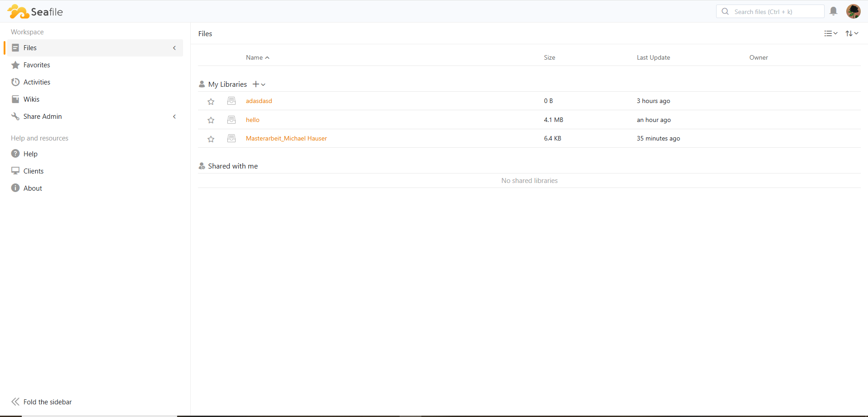Click the Files sidebar icon
This screenshot has height=417, width=868.
15,48
